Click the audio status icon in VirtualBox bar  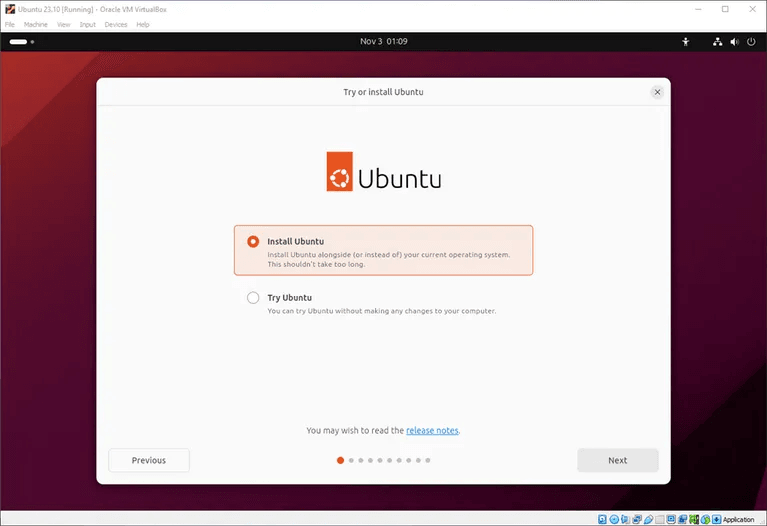click(625, 519)
